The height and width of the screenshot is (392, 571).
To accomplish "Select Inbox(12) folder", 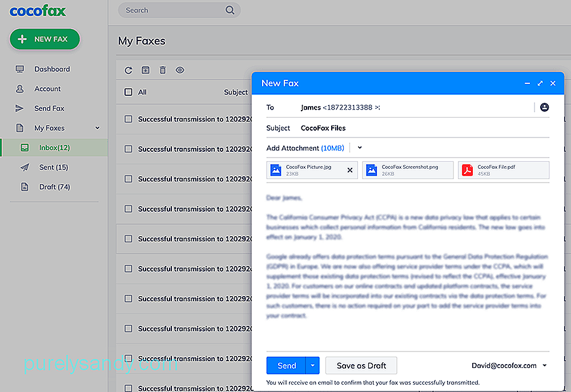I will (x=55, y=147).
